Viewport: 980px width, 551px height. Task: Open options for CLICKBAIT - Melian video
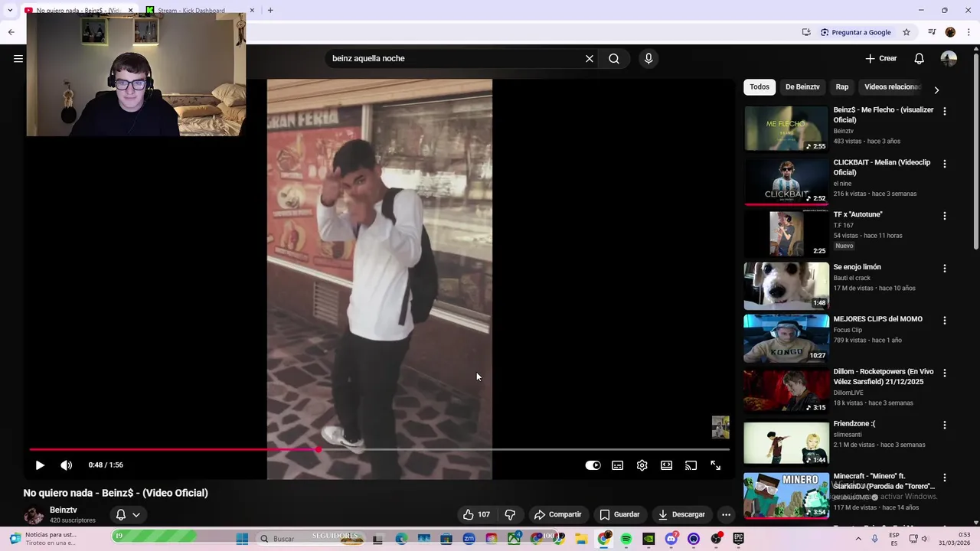point(944,164)
